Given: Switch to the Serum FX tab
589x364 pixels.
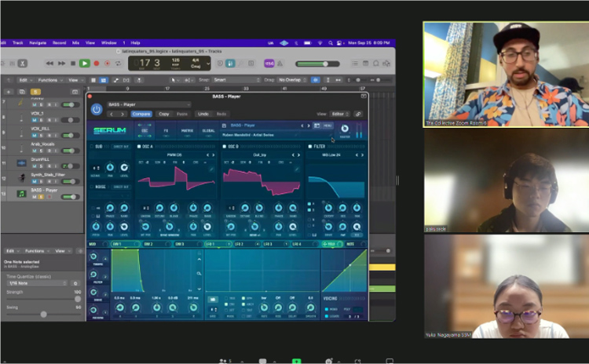Looking at the screenshot, I should pyautogui.click(x=166, y=130).
